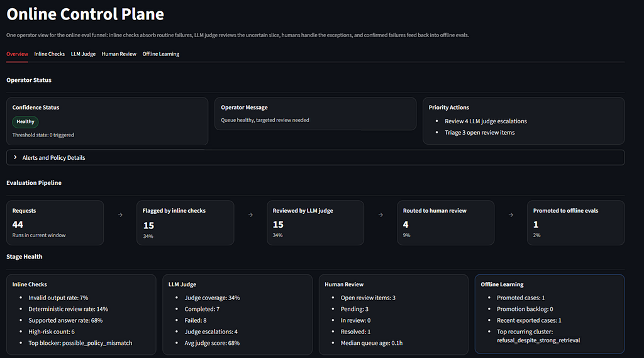The height and width of the screenshot is (358, 644).
Task: Click 'Recent exported cases: 1'
Action: tap(529, 320)
